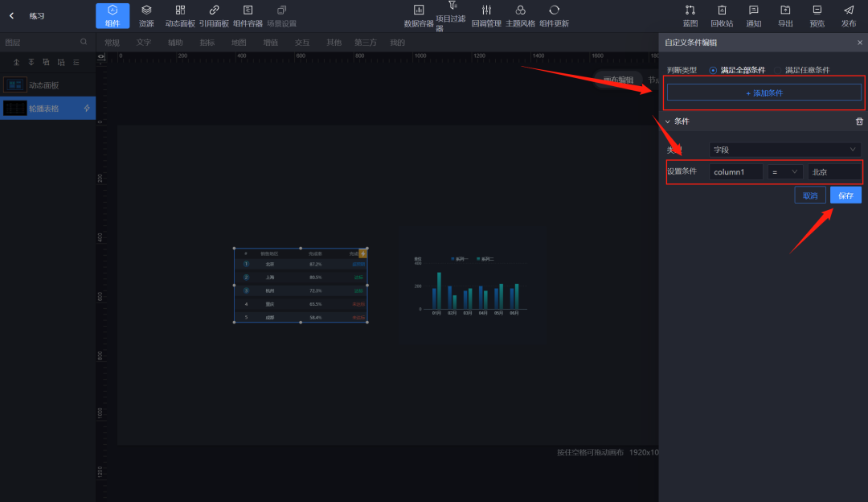
Task: Open 回调管理 in the toolbar
Action: pos(486,15)
